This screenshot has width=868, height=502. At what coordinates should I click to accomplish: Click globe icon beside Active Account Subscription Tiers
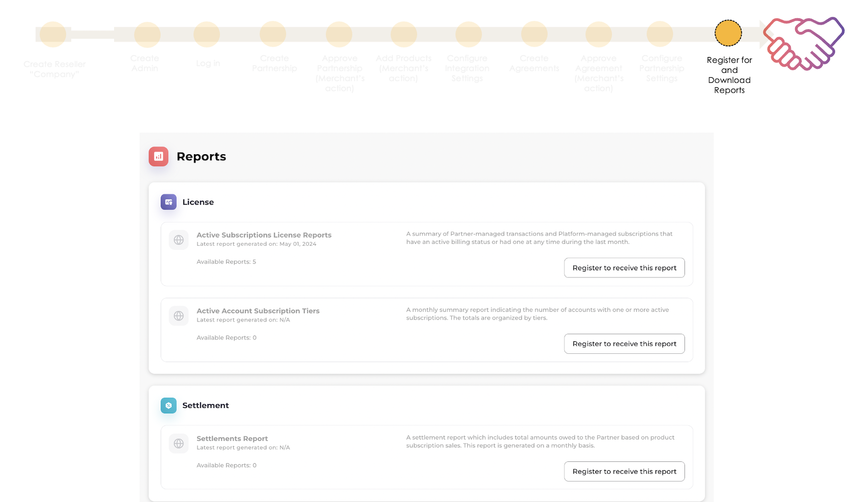pos(179,316)
